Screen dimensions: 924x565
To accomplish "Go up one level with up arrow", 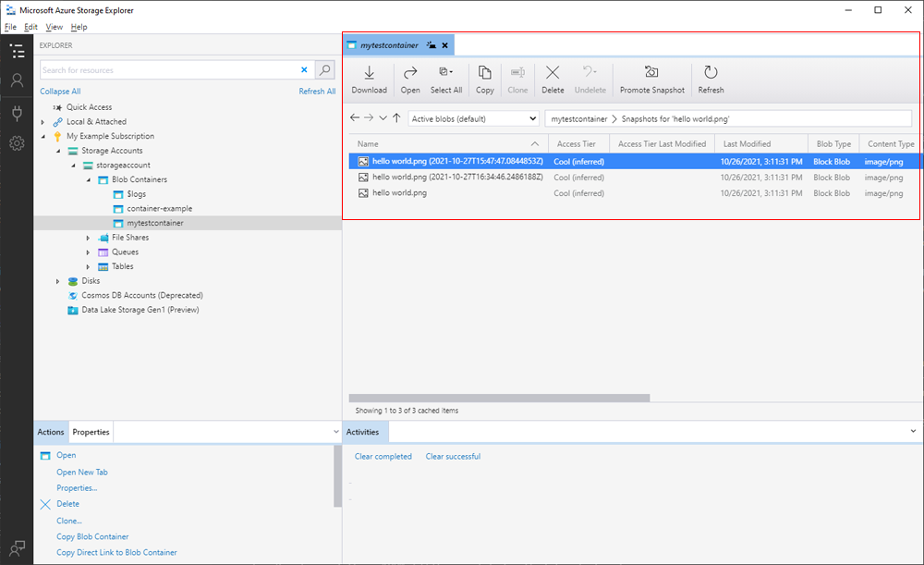I will click(x=396, y=118).
